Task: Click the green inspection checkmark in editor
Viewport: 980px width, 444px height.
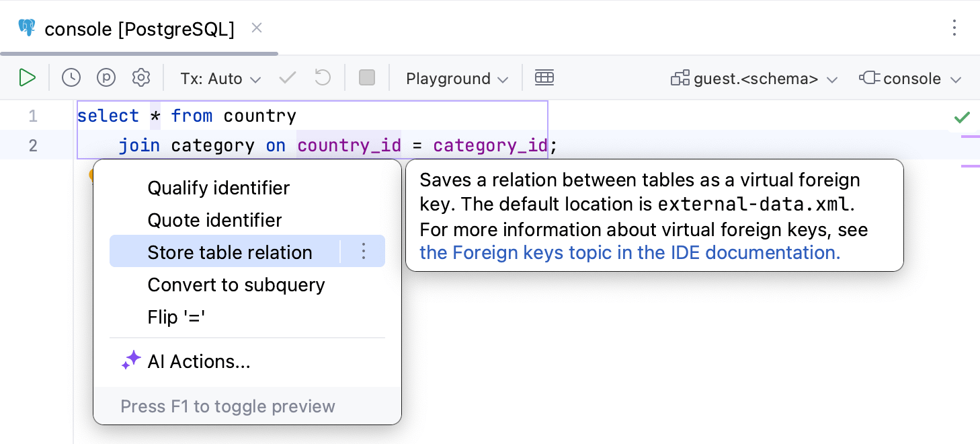Action: (962, 118)
